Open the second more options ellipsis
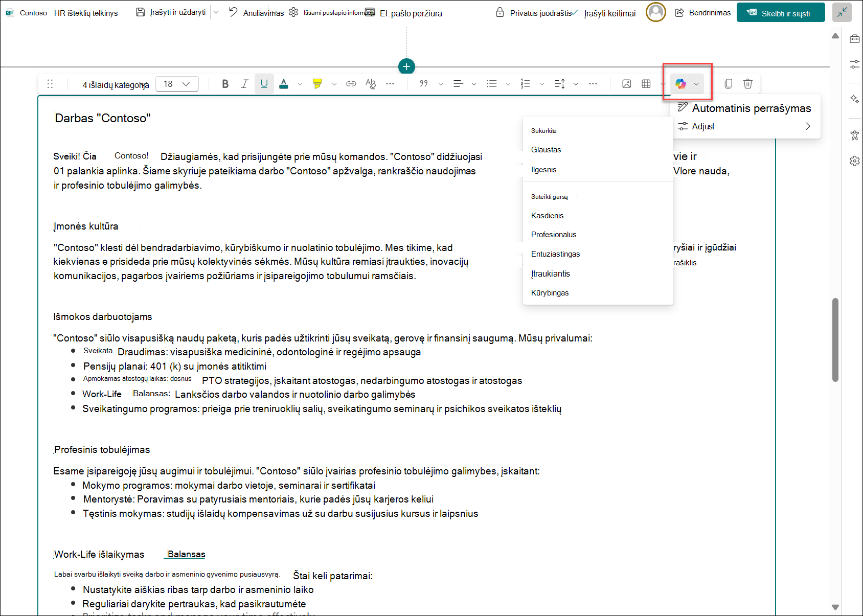The width and height of the screenshot is (863, 616). [593, 84]
